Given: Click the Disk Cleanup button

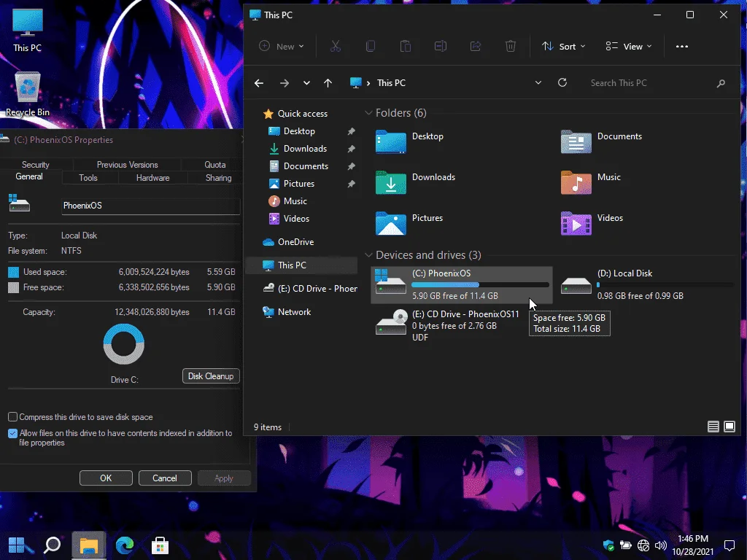Looking at the screenshot, I should tap(211, 376).
